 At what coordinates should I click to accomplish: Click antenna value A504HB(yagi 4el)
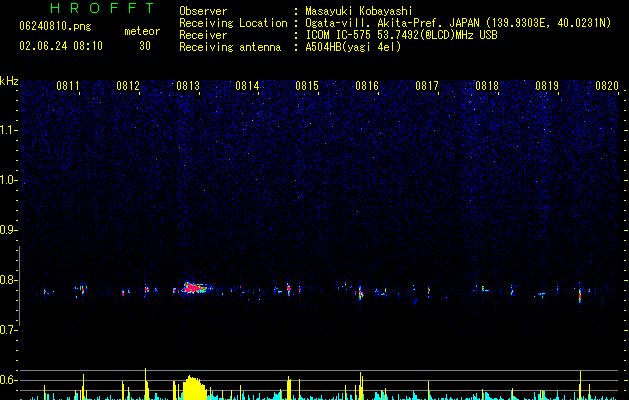[353, 47]
